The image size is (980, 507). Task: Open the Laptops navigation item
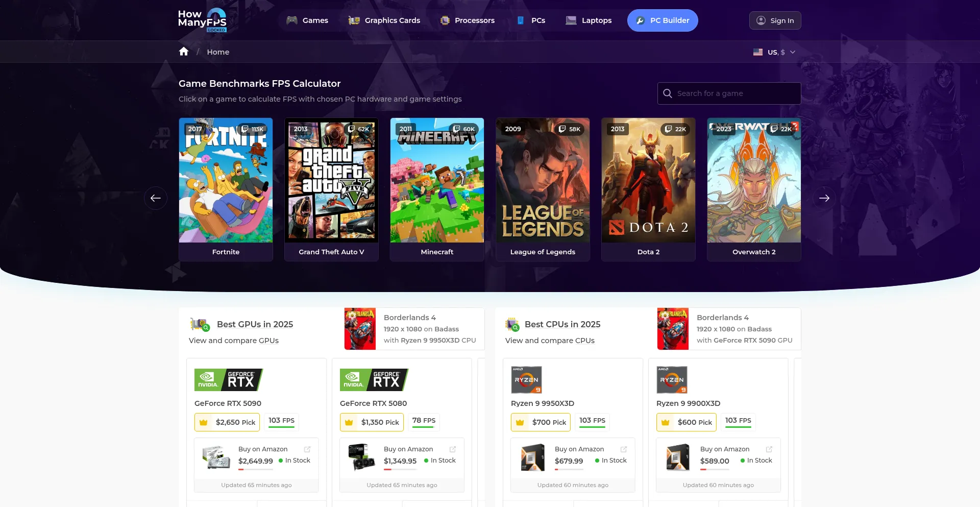coord(589,20)
